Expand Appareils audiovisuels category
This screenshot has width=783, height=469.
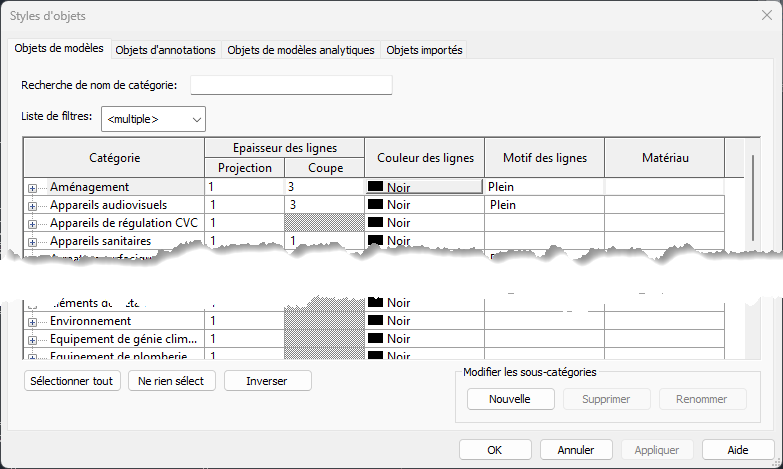pos(32,206)
